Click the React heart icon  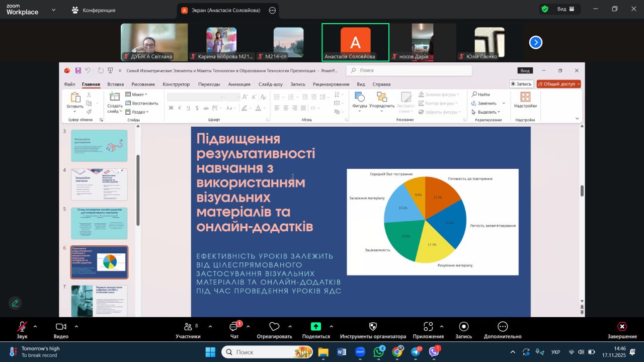[274, 327]
